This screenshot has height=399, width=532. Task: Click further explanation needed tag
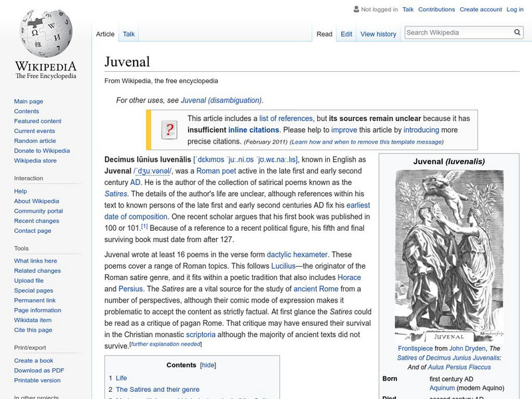tap(166, 344)
